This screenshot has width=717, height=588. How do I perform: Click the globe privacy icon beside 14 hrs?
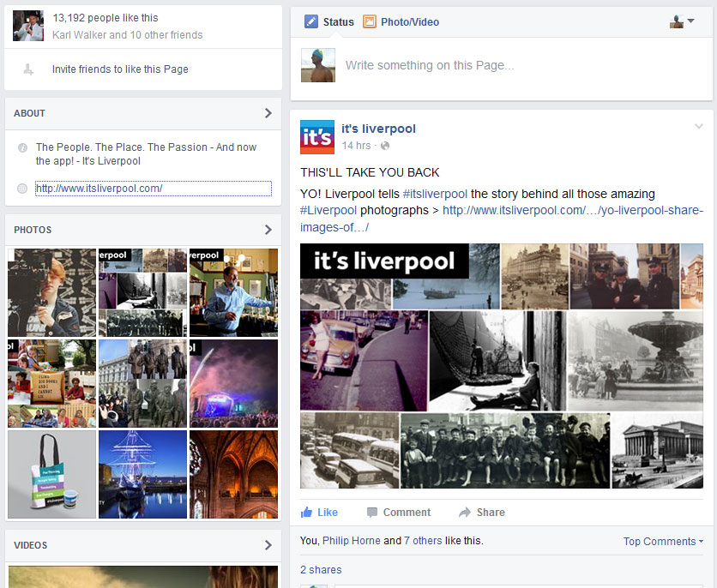pyautogui.click(x=385, y=147)
